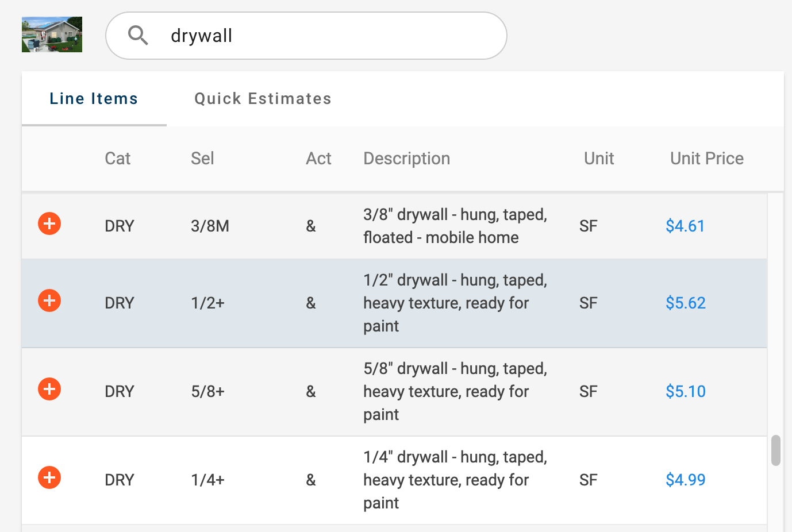The width and height of the screenshot is (792, 532).
Task: Add the 3/8M drywall line item
Action: click(49, 223)
